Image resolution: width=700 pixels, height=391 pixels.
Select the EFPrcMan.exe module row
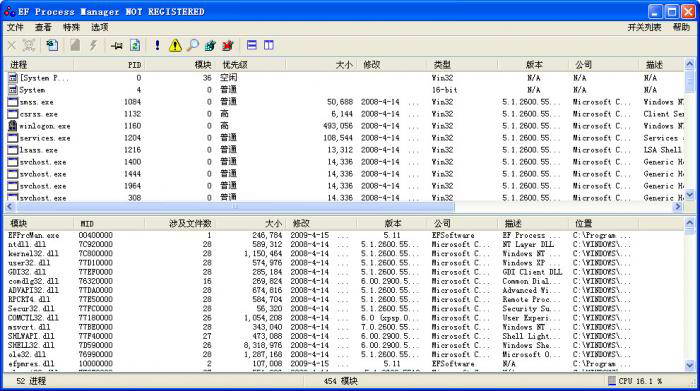[344, 235]
